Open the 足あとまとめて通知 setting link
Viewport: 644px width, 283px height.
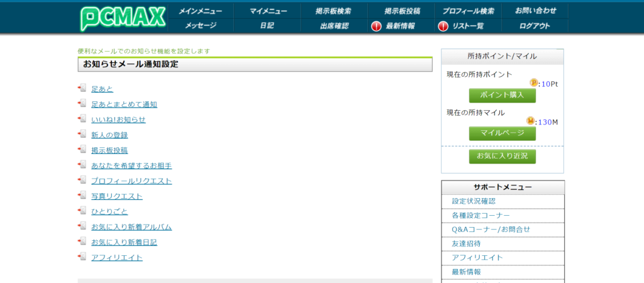(x=124, y=104)
